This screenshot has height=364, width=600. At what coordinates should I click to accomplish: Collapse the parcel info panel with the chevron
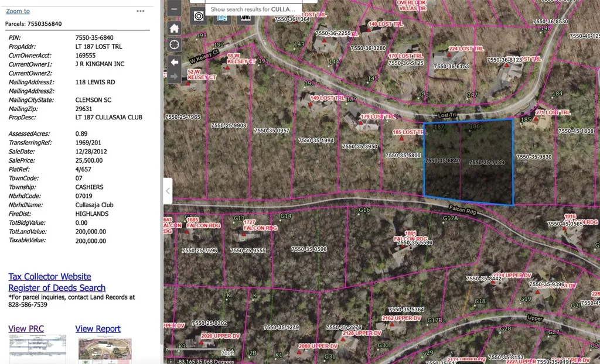tap(168, 191)
